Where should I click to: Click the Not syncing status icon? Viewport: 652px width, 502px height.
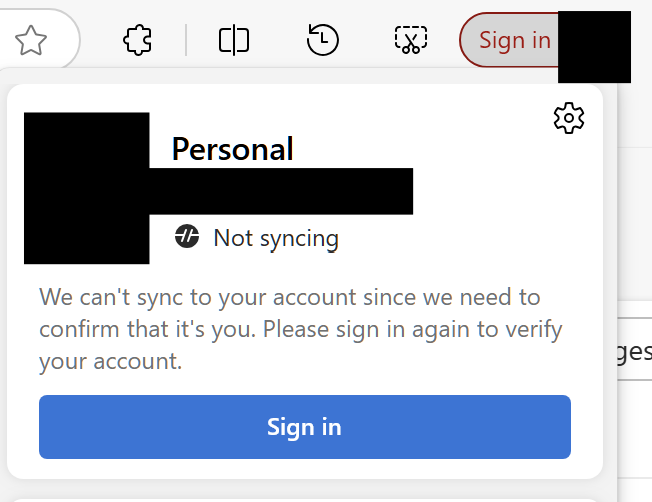[187, 237]
